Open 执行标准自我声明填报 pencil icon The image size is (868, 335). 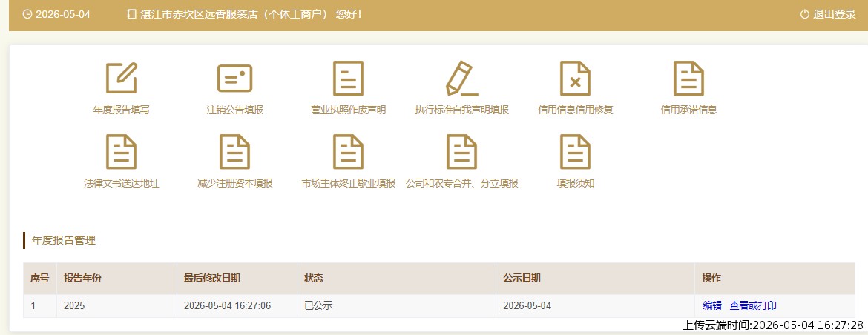[x=461, y=78]
